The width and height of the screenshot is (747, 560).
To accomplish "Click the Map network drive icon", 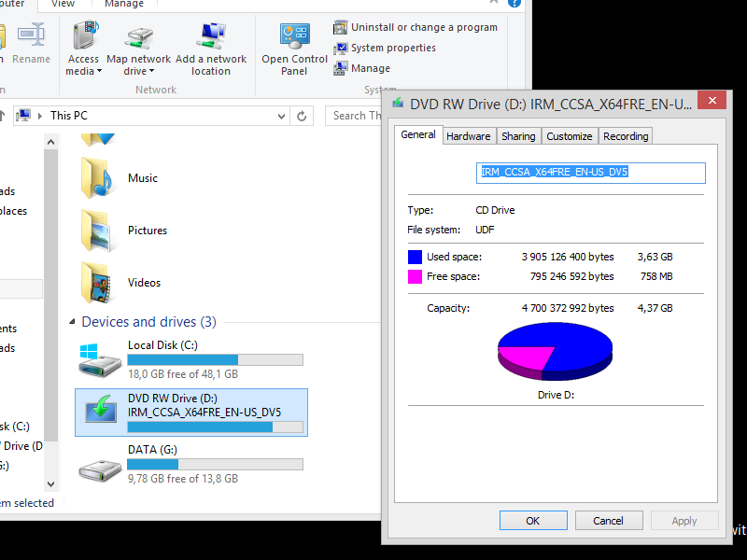I will point(138,38).
